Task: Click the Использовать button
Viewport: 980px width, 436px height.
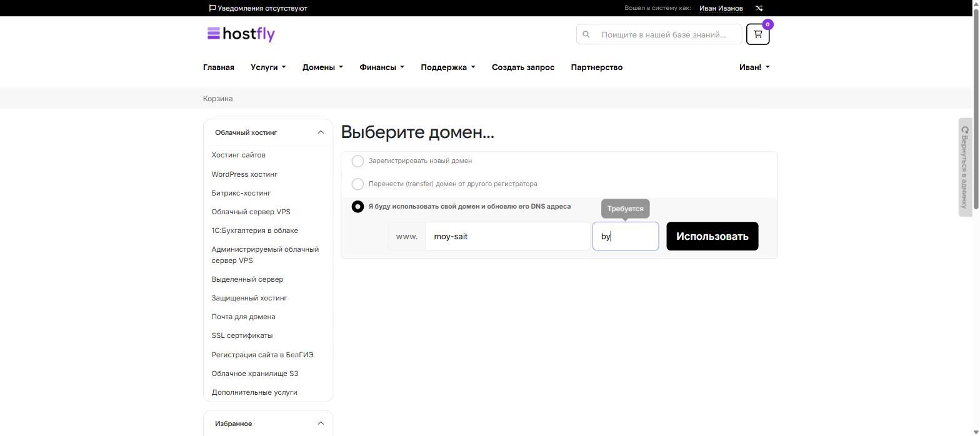Action: (712, 236)
